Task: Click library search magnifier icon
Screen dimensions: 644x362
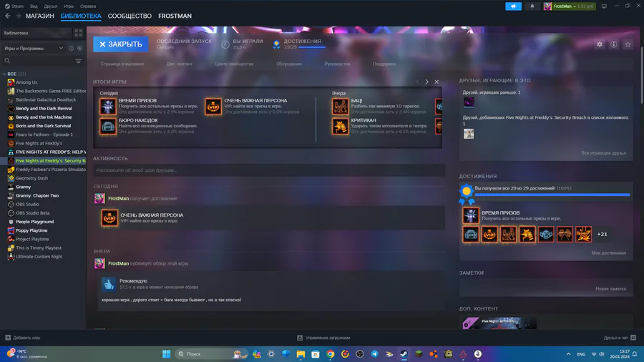Action: click(7, 61)
